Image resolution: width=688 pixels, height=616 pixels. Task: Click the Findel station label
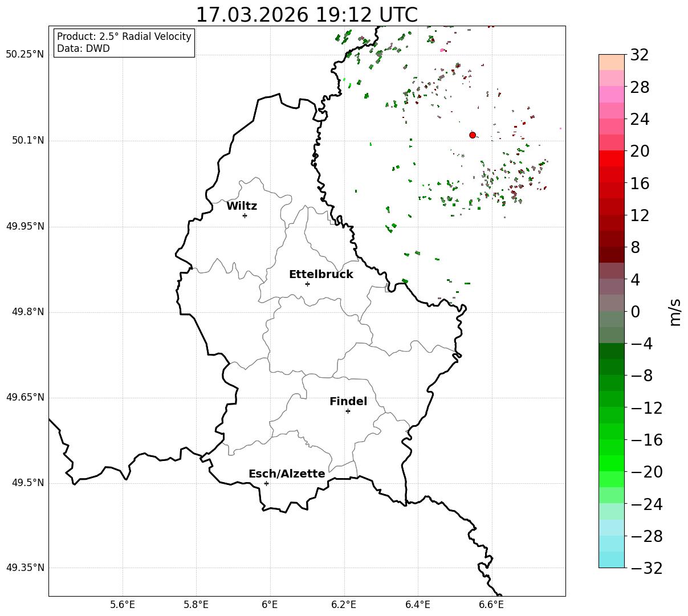point(348,402)
